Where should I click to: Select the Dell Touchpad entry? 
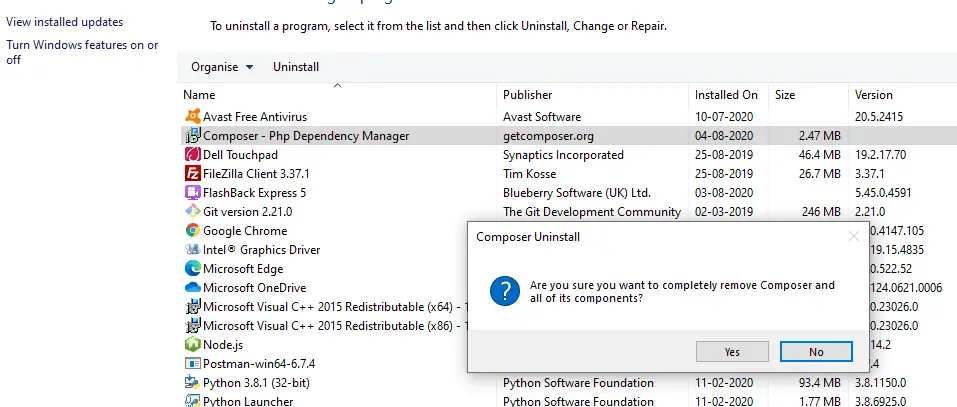240,154
